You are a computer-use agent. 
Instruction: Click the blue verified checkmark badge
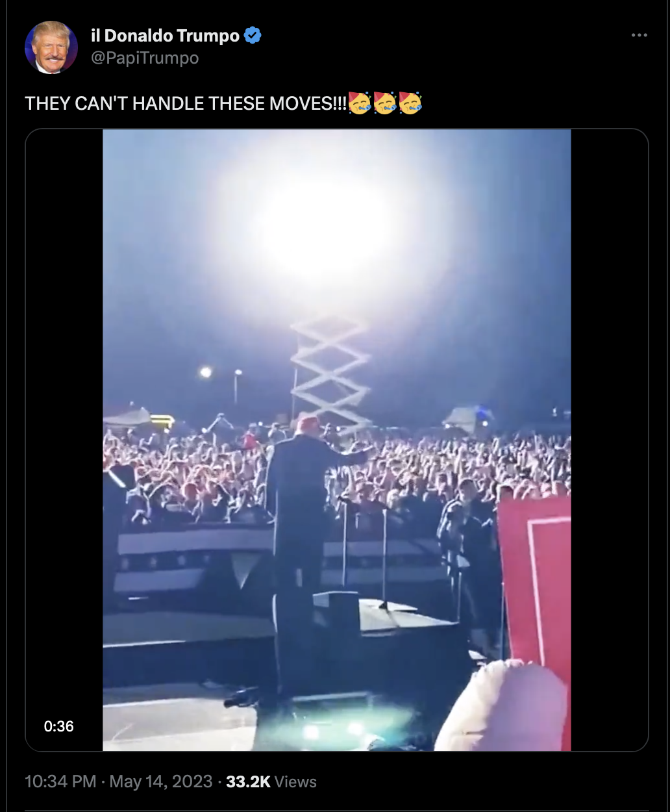coord(253,35)
